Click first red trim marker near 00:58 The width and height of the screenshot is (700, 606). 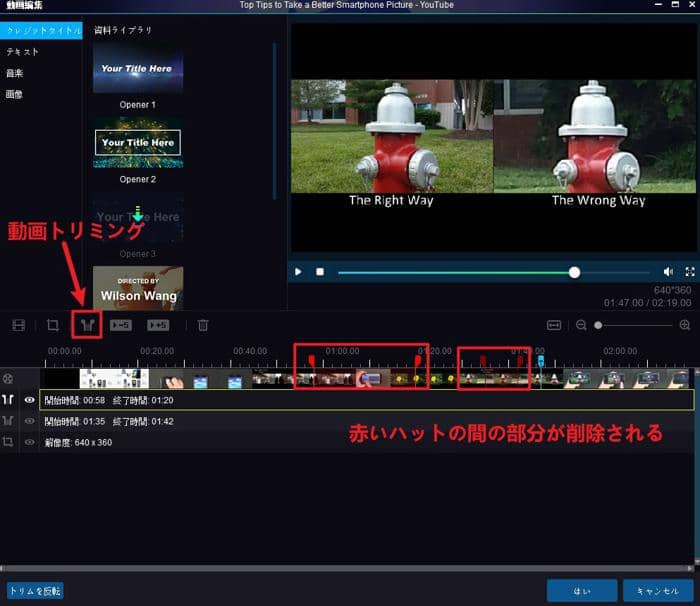(x=312, y=360)
